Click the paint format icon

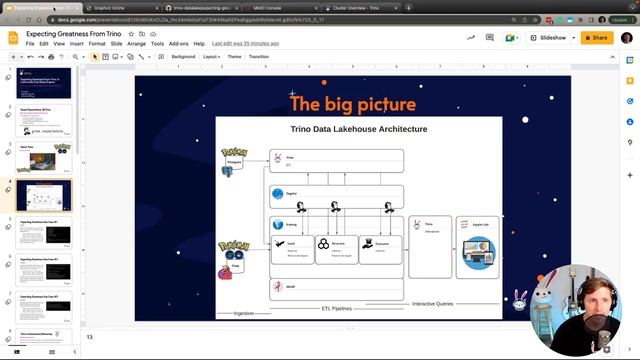coord(62,57)
